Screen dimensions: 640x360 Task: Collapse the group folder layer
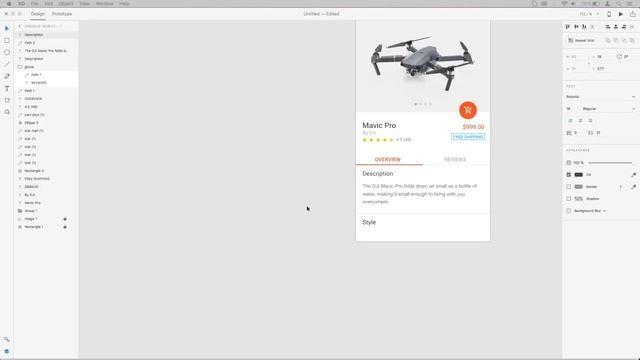pos(20,67)
